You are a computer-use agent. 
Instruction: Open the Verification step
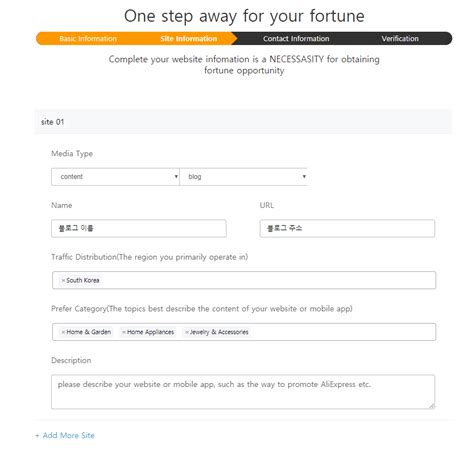pos(400,39)
